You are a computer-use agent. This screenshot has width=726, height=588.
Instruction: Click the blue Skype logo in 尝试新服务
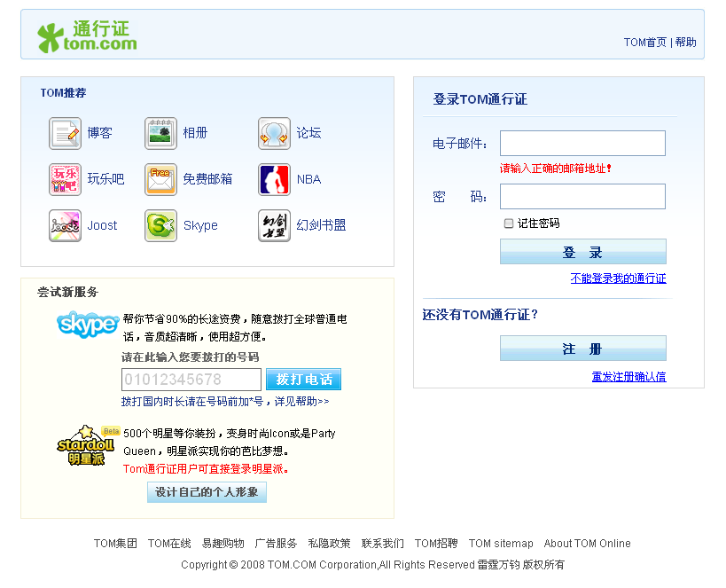pos(88,325)
